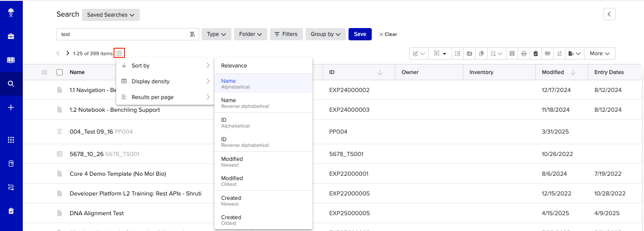The width and height of the screenshot is (644, 231).
Task: Open the Type filter dropdown
Action: [x=216, y=34]
